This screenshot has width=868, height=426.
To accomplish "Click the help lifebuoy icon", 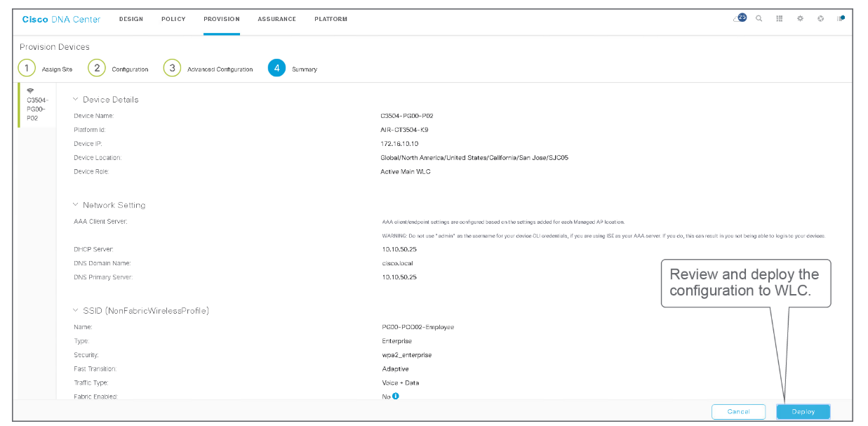I will (820, 19).
